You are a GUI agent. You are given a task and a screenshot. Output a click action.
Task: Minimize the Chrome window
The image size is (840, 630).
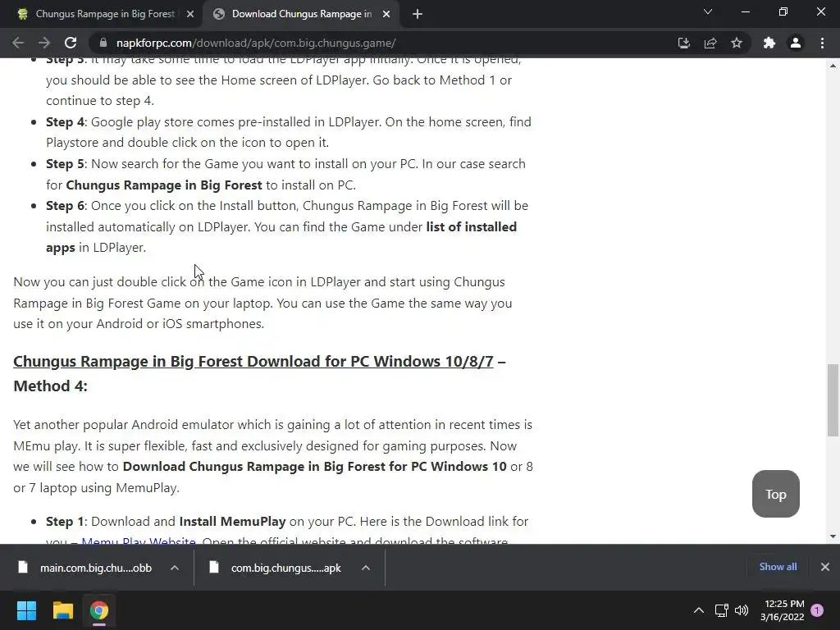pyautogui.click(x=745, y=11)
